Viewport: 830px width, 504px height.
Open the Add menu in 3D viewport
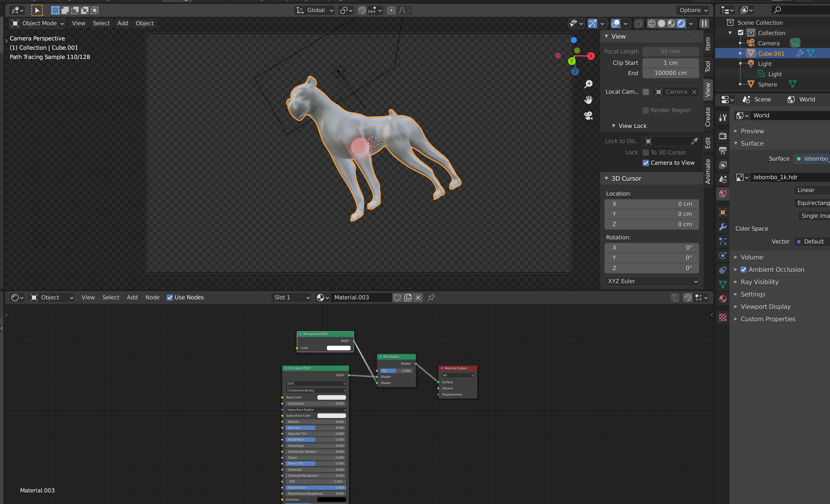click(123, 23)
